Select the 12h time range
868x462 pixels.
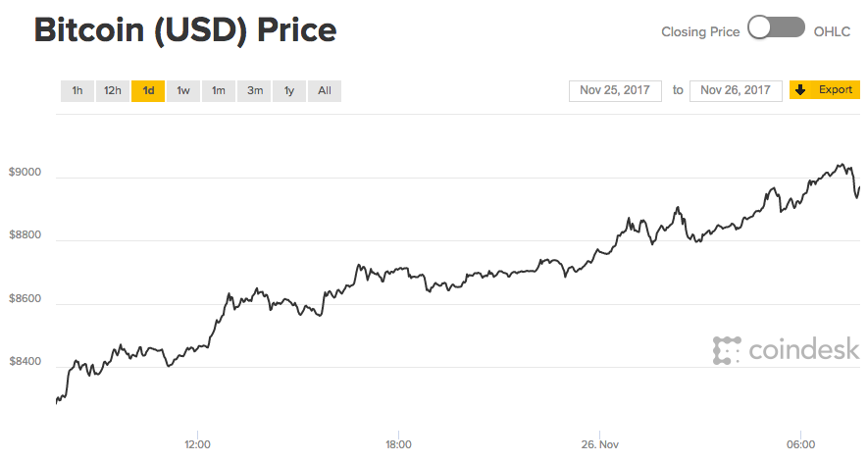coord(113,91)
